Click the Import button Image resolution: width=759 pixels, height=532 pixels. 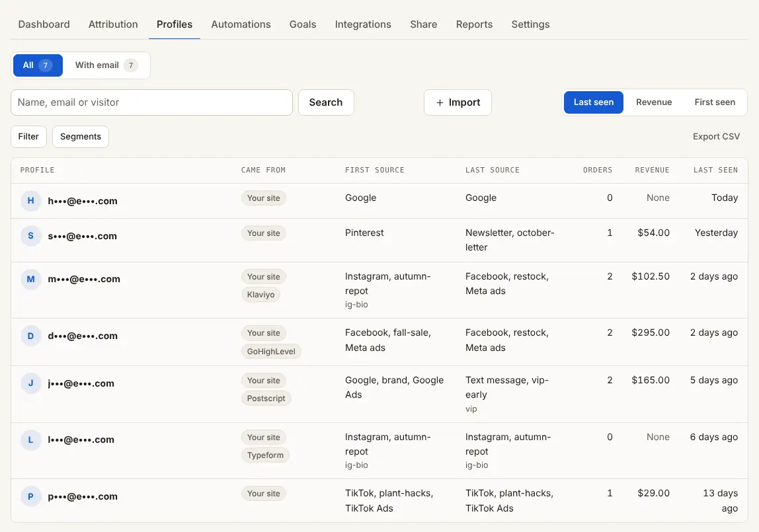458,102
